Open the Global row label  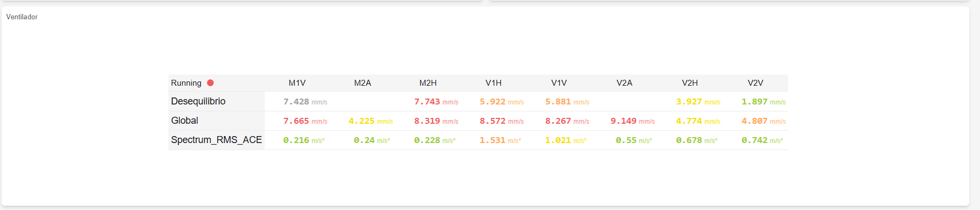(x=184, y=121)
